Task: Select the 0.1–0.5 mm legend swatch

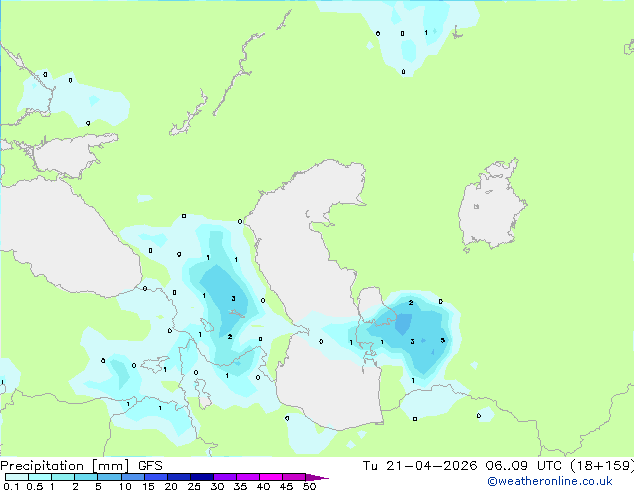Action: tap(17, 477)
